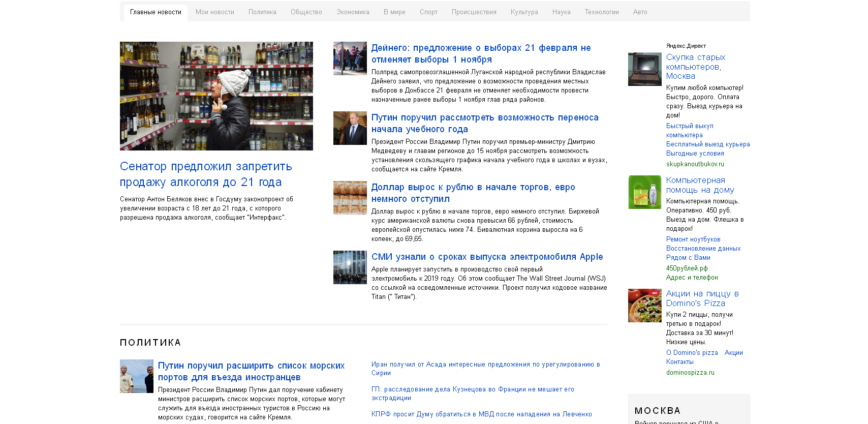
Task: Open the alcohol store shelf photo
Action: (216, 96)
